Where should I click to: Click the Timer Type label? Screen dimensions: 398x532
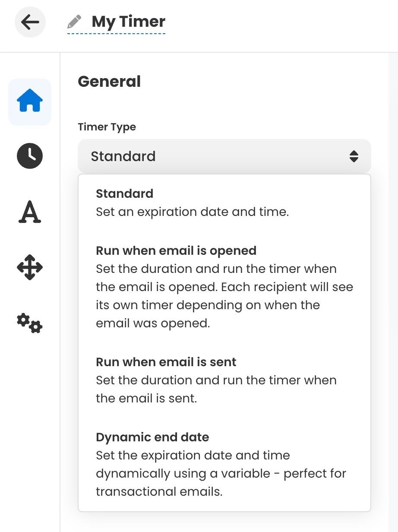coord(107,127)
